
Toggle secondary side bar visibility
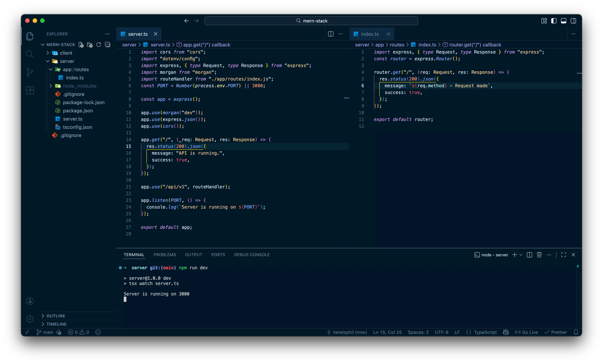[573, 21]
